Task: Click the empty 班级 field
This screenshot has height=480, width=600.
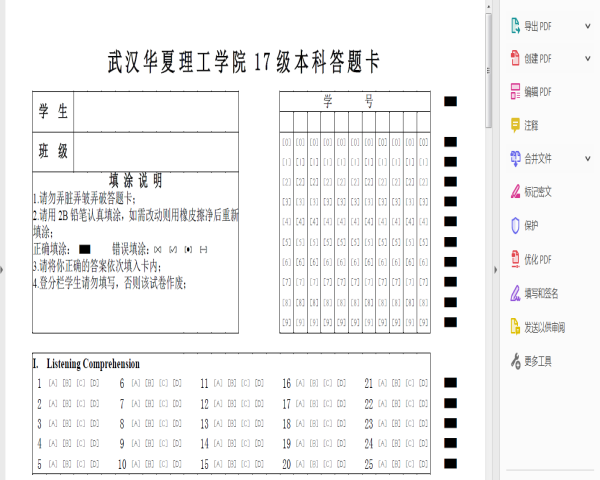Action: (156, 152)
